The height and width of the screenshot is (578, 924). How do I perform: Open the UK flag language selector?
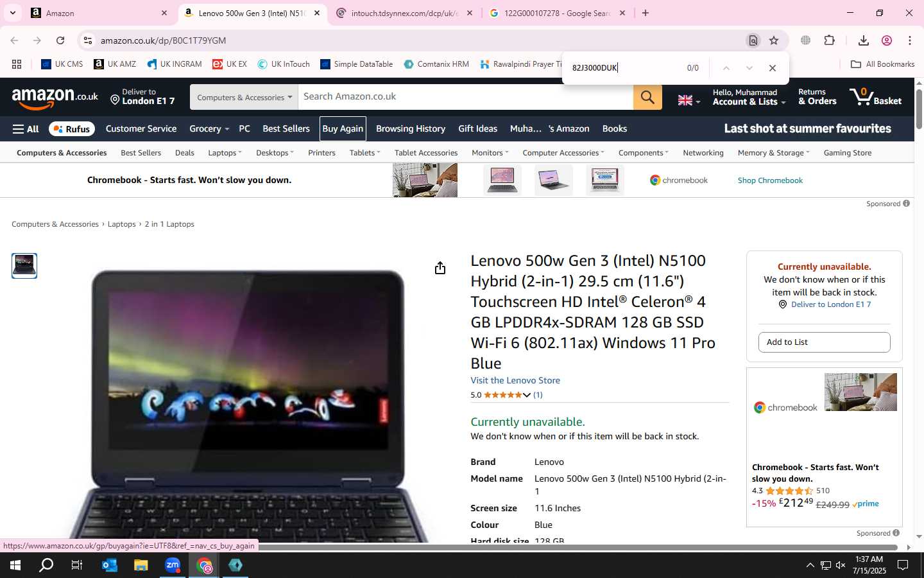coord(689,100)
